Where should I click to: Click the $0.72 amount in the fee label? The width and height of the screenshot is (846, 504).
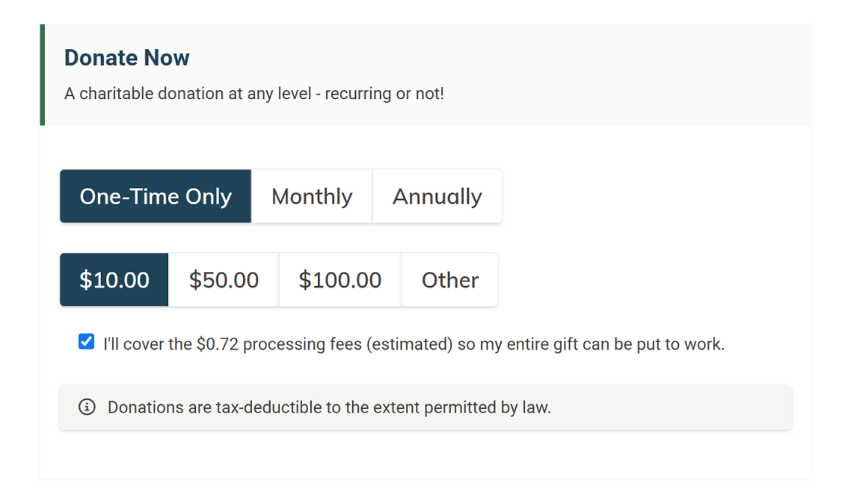(217, 345)
